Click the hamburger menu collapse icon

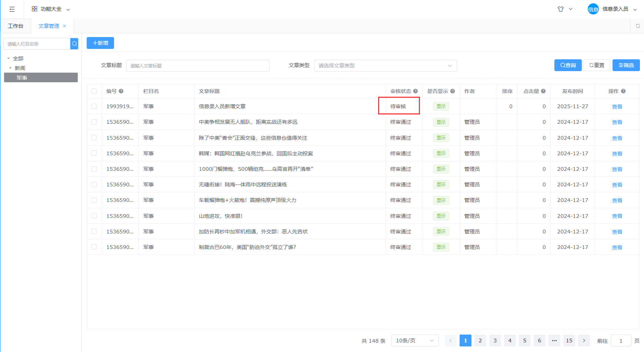[12, 9]
